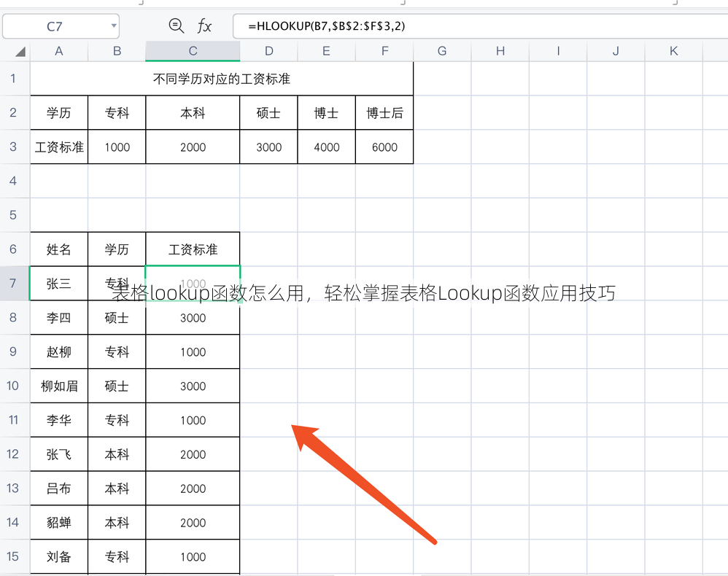Open the fx insert function button
This screenshot has height=576, width=728.
204,26
